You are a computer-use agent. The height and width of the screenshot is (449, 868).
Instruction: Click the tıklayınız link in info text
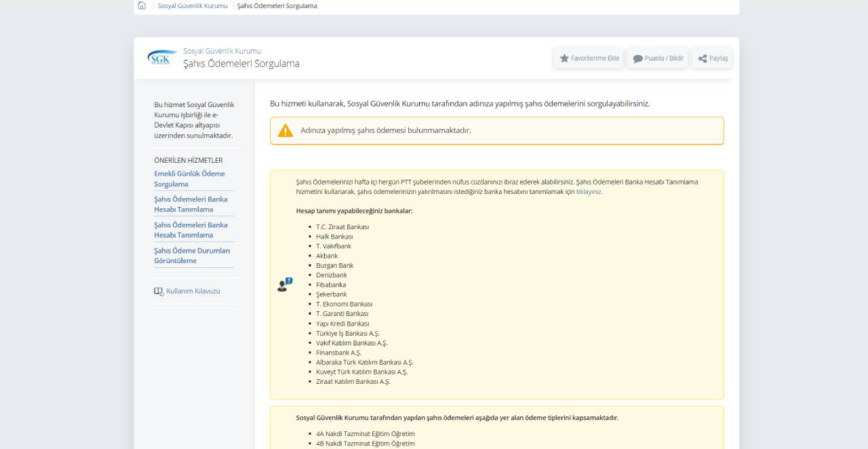pos(589,192)
